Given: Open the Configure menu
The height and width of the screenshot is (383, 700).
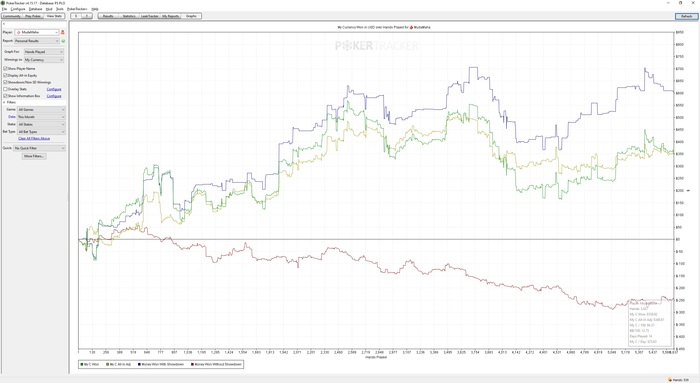Looking at the screenshot, I should [18, 9].
